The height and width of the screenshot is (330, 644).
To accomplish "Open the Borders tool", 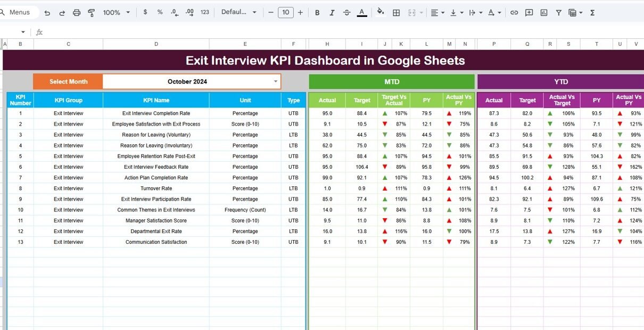I will pyautogui.click(x=396, y=12).
